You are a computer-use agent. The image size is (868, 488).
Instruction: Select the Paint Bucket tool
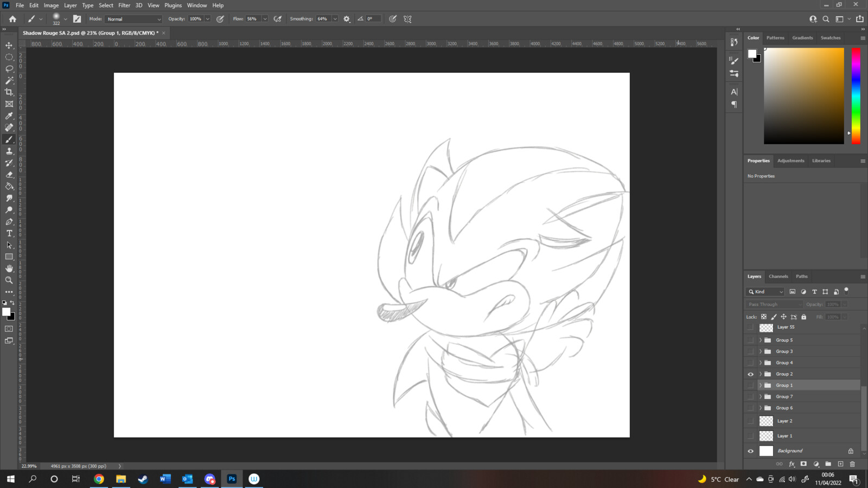(9, 186)
